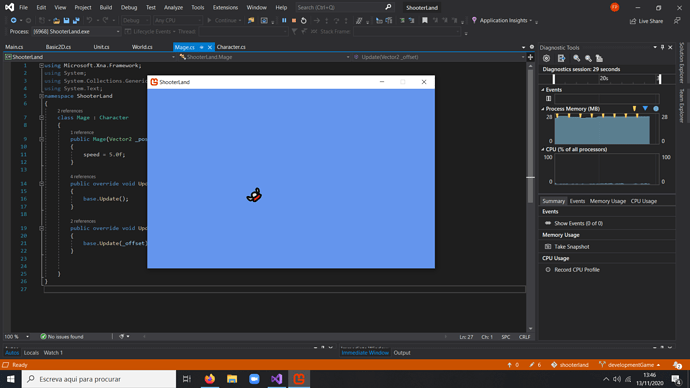Switch to the Locals tab

31,353
